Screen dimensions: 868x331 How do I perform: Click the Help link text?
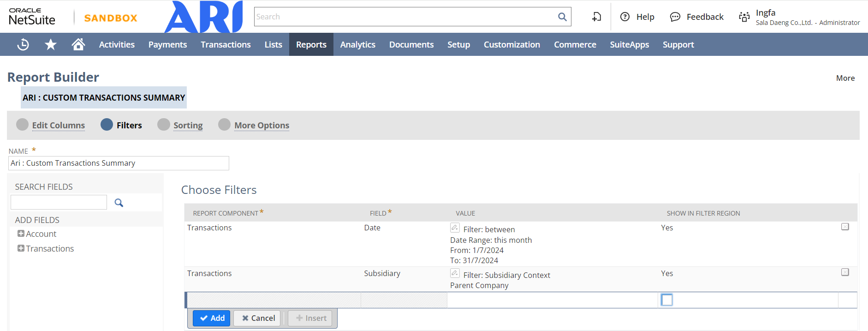click(x=645, y=17)
